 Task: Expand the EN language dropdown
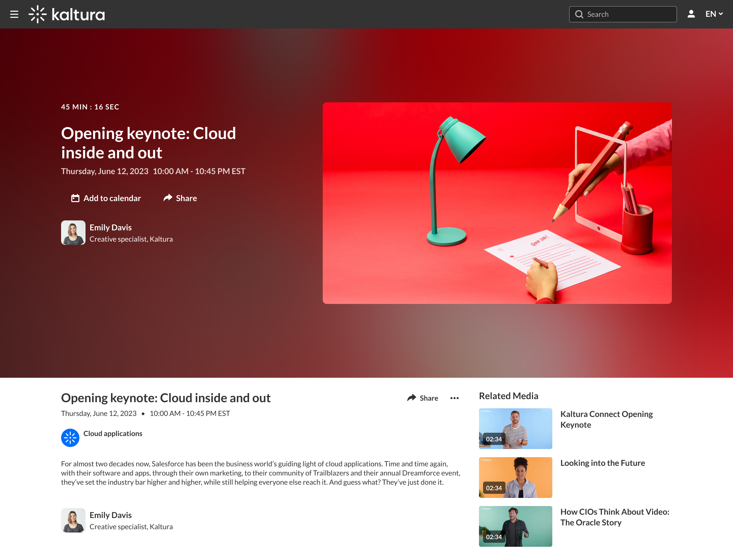click(x=714, y=14)
